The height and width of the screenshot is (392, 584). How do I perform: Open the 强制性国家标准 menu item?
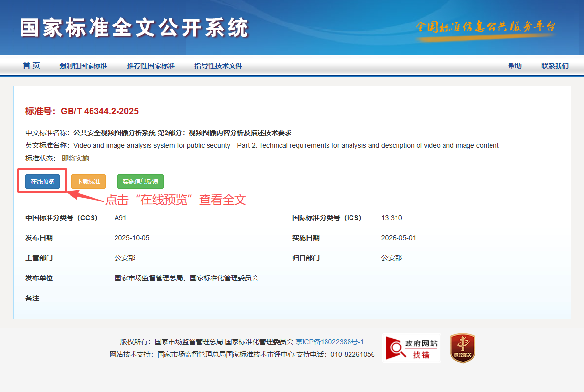(x=83, y=66)
